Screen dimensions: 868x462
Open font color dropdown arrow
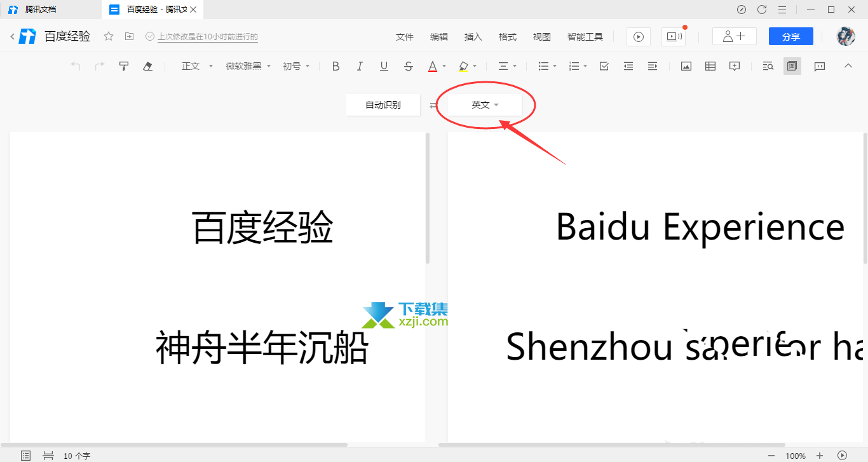tap(444, 66)
